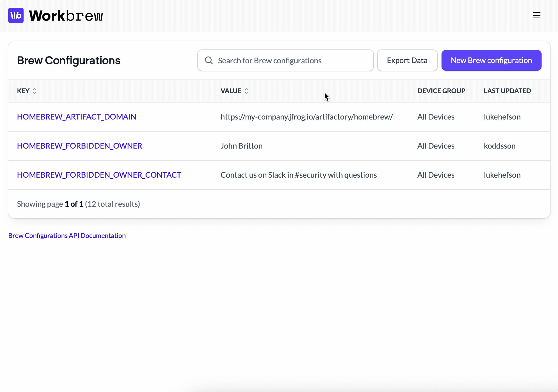Image resolution: width=558 pixels, height=392 pixels.
Task: Click the Workbrew purple logo icon
Action: pos(16,15)
